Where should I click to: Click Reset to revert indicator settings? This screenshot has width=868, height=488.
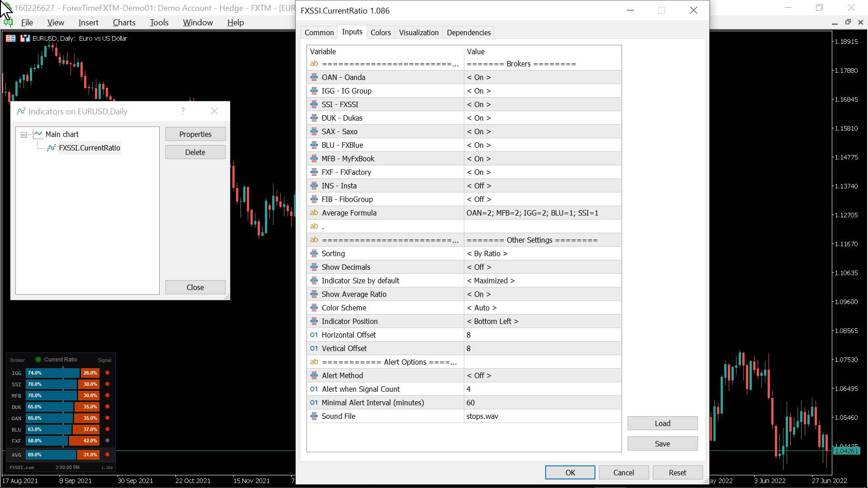[x=677, y=472]
